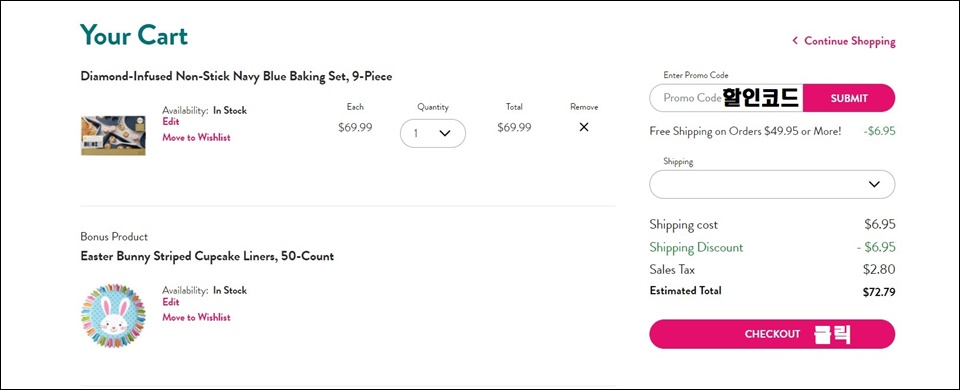Viewport: 960px width, 390px height.
Task: Click the back chevron beside Continue Shopping
Action: (x=795, y=41)
